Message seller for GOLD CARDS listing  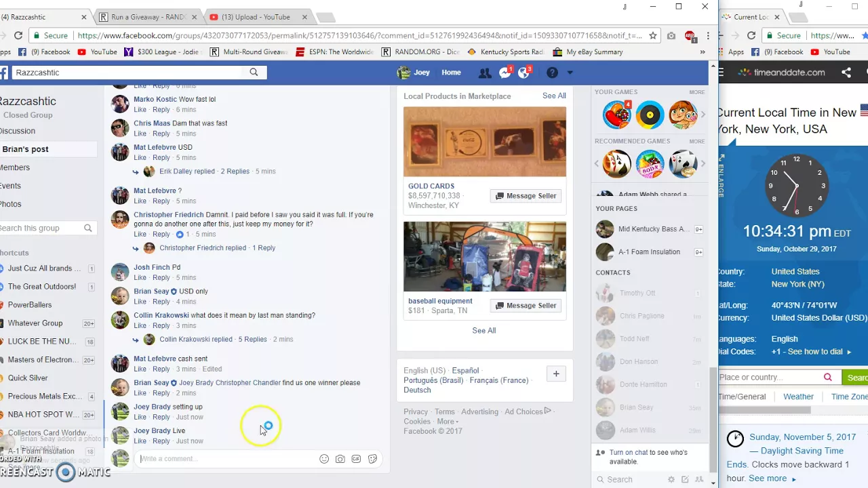tap(526, 196)
